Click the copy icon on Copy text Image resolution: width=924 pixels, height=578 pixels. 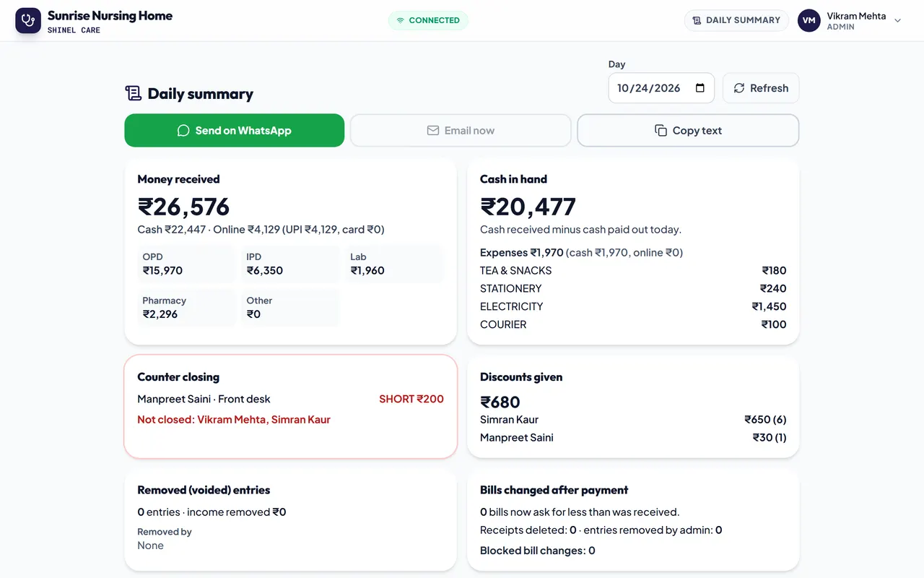[x=661, y=131]
